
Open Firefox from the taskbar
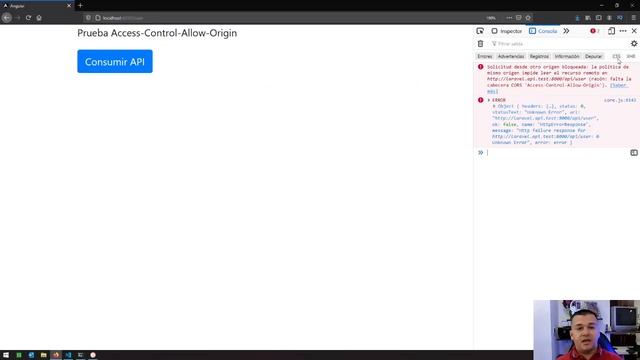[x=56, y=355]
